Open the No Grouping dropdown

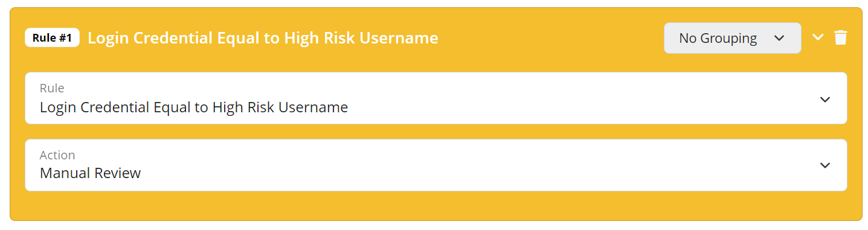point(733,38)
